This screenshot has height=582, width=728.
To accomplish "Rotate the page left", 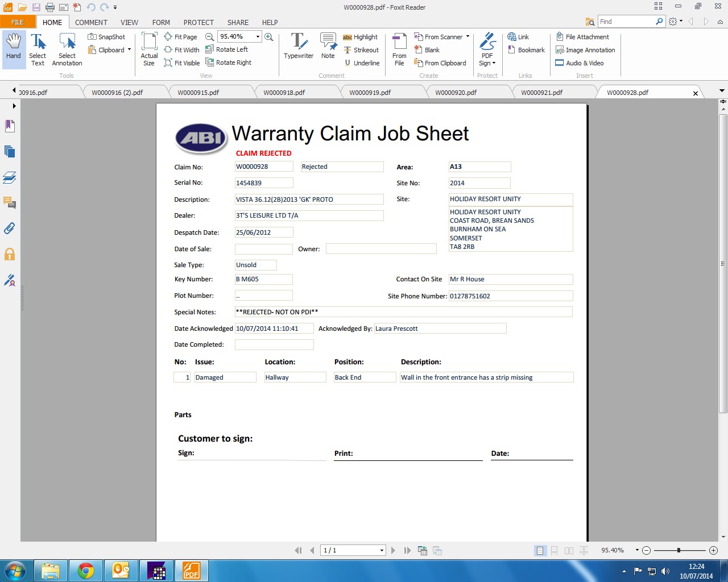I will pyautogui.click(x=226, y=49).
